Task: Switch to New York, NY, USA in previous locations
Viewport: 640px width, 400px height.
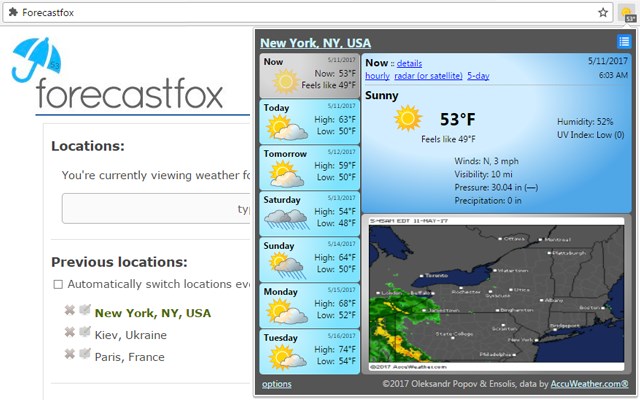Action: (x=153, y=313)
